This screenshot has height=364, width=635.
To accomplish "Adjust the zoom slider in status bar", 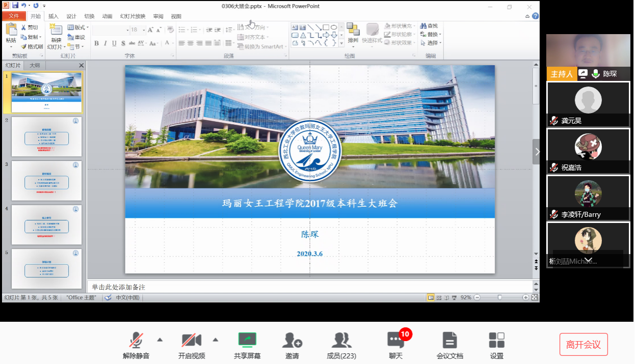I will click(499, 297).
